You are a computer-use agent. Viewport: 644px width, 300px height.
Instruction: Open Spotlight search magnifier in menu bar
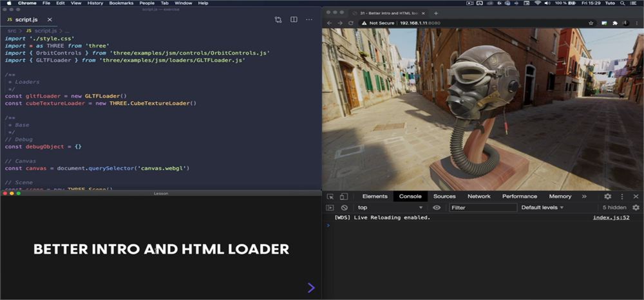pos(621,3)
